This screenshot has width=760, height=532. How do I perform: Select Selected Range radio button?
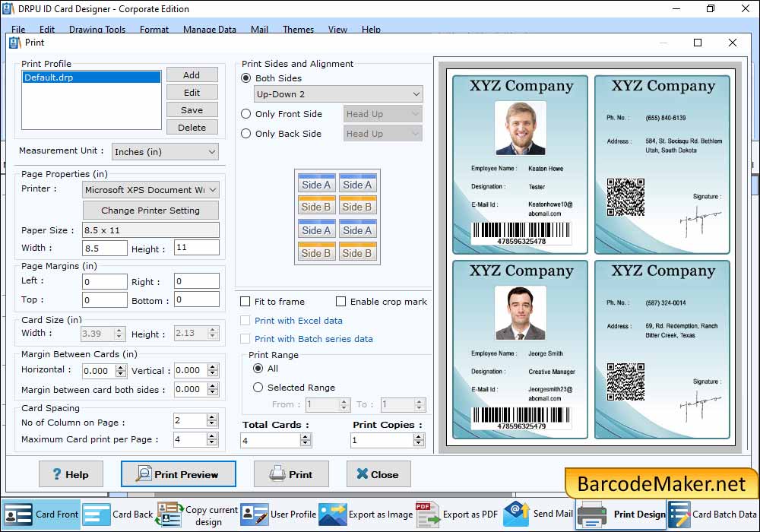[x=258, y=387]
